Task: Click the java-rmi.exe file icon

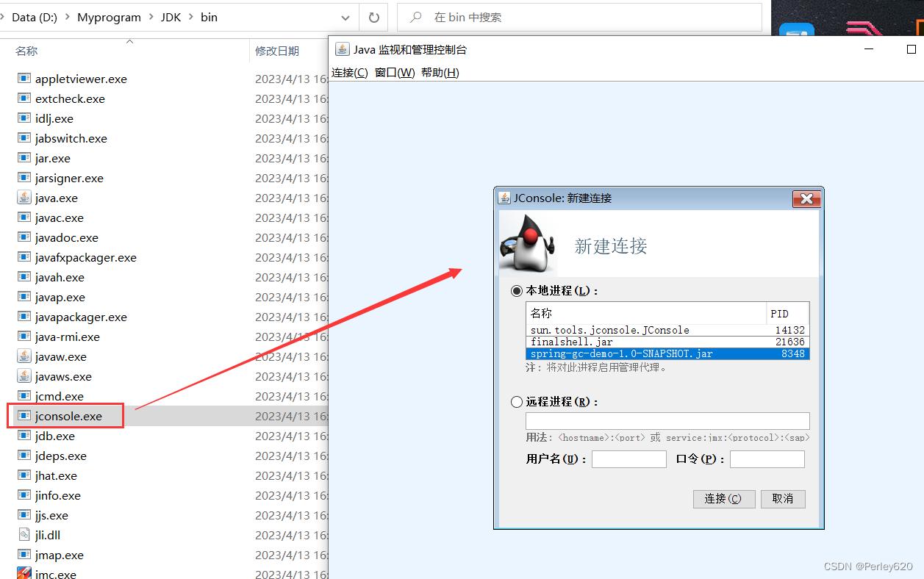Action: [x=24, y=336]
